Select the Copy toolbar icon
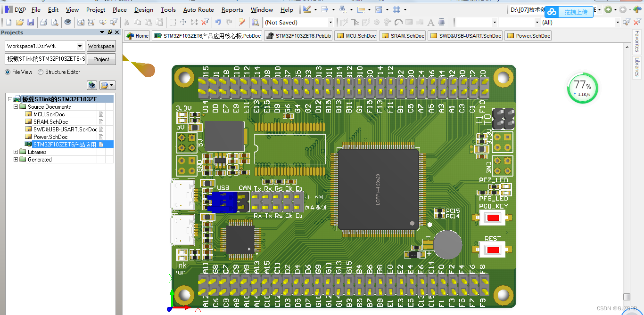This screenshot has width=644, height=315. (x=138, y=22)
